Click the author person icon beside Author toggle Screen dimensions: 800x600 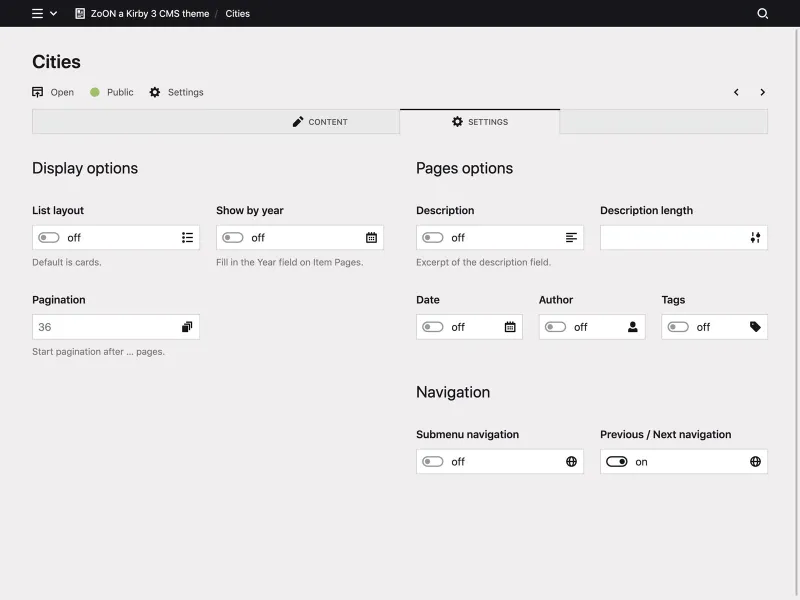632,326
